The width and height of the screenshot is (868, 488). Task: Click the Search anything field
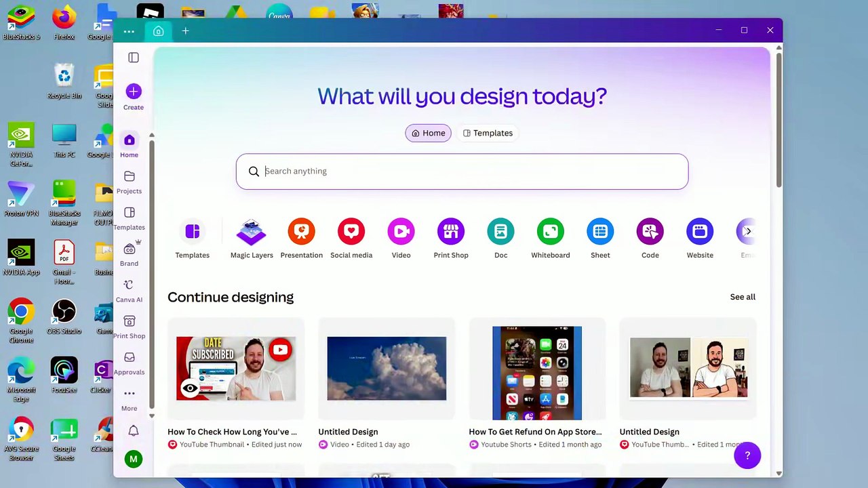point(462,171)
